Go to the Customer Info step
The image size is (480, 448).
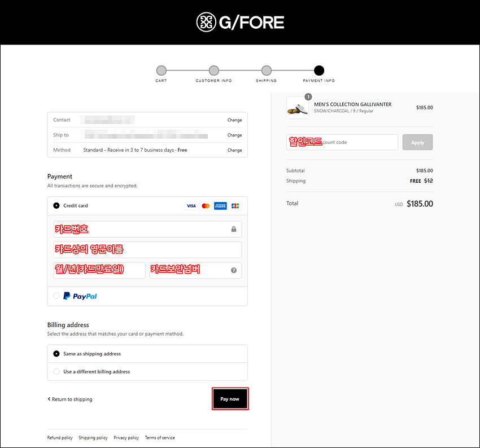point(214,71)
